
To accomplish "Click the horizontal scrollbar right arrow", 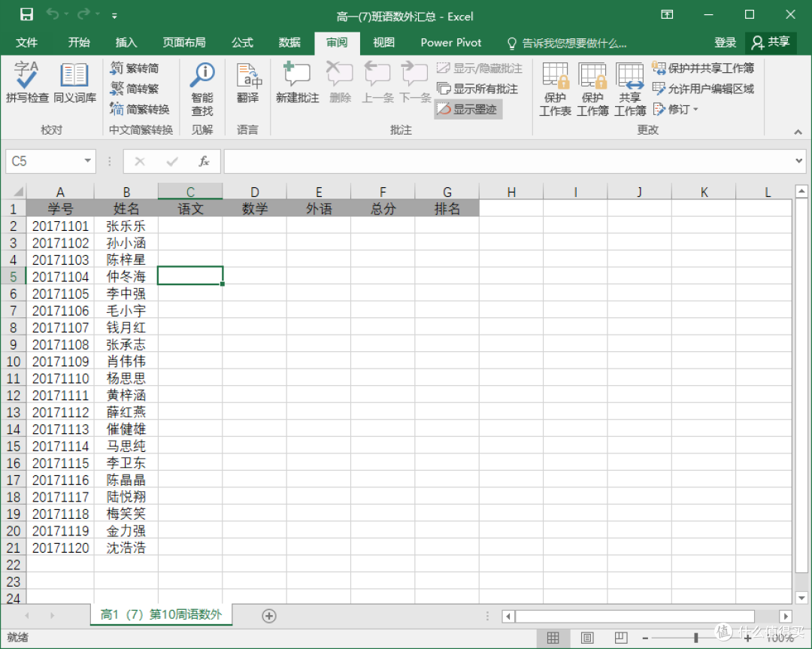I will coord(786,616).
